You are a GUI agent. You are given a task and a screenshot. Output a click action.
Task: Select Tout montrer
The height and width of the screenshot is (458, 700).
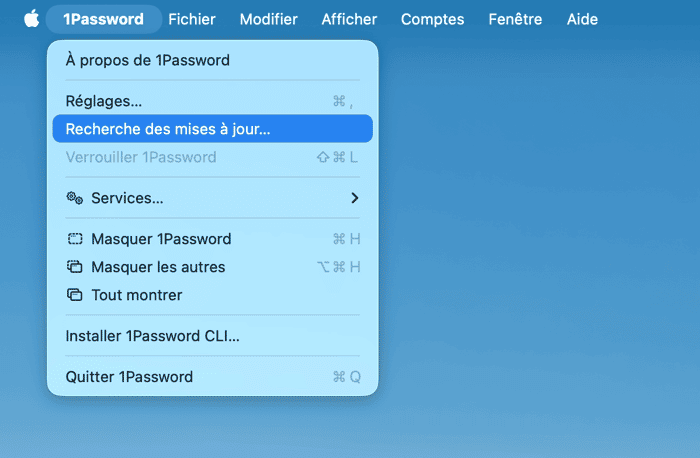click(212, 295)
